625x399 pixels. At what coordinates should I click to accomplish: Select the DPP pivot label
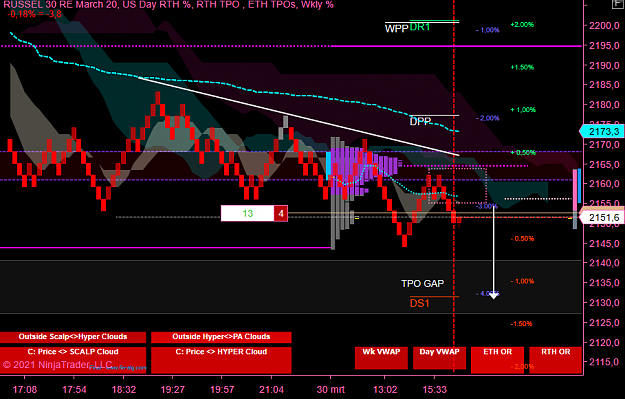(420, 121)
